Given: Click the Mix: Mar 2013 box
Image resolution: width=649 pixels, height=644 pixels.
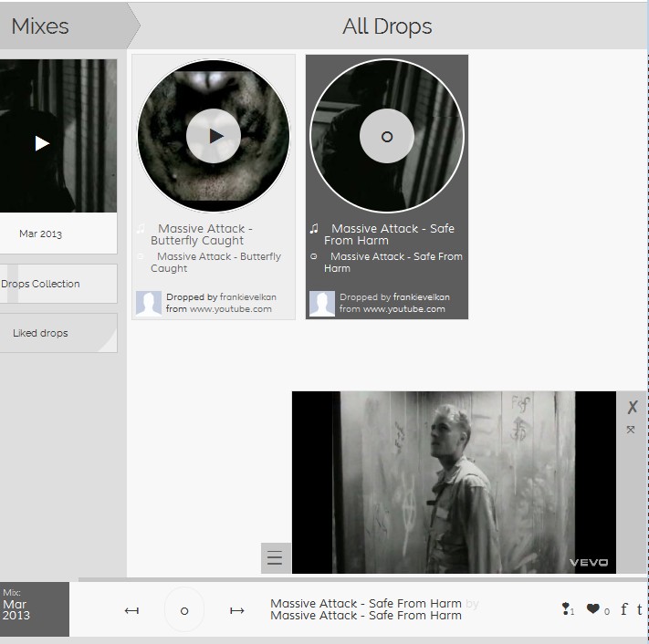Looking at the screenshot, I should click(x=35, y=609).
